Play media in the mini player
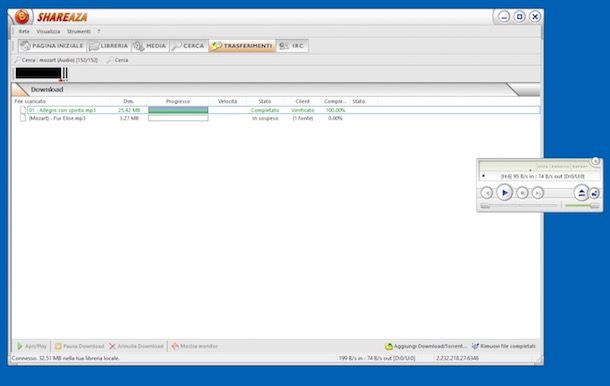The height and width of the screenshot is (386, 610). pos(505,193)
